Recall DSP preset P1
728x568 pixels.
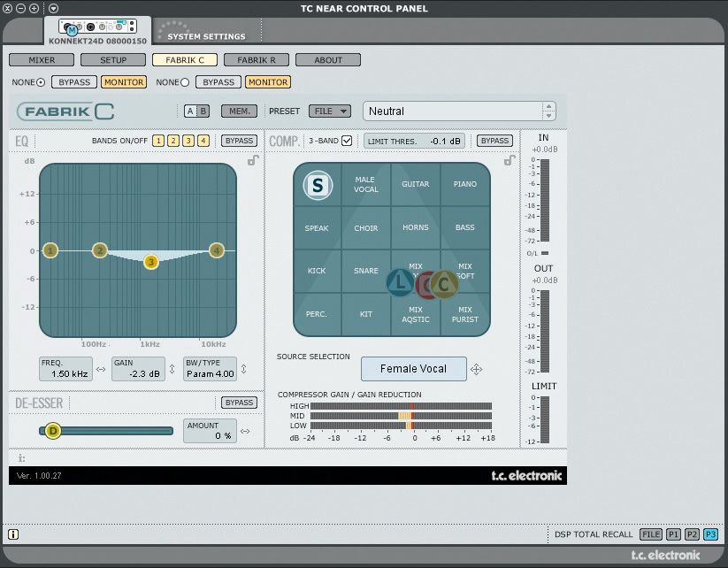click(x=673, y=534)
